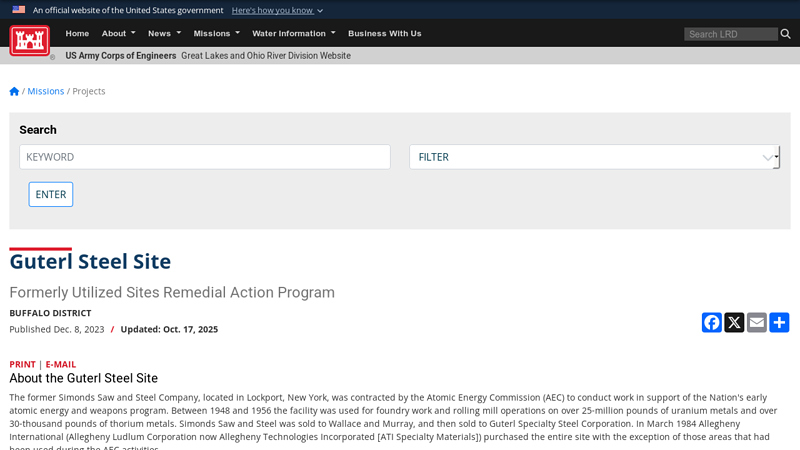The image size is (800, 450).
Task: Share page on Facebook
Action: (711, 322)
